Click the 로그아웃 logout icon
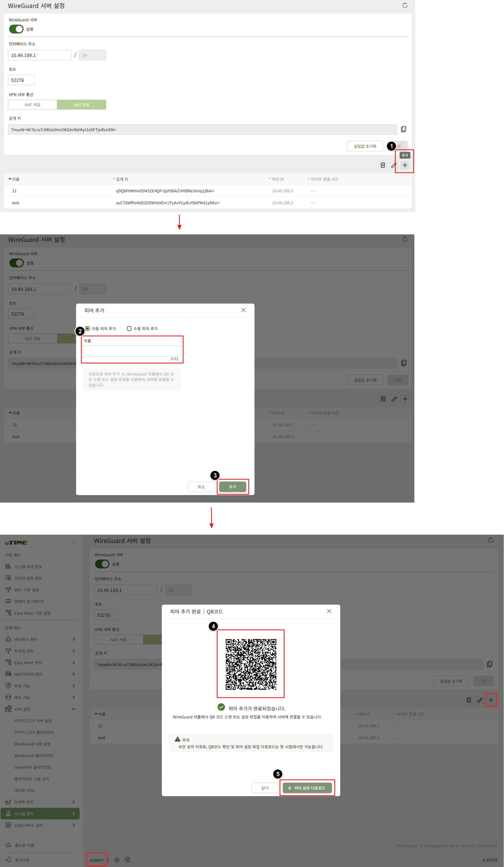The width and height of the screenshot is (504, 867). point(8,860)
